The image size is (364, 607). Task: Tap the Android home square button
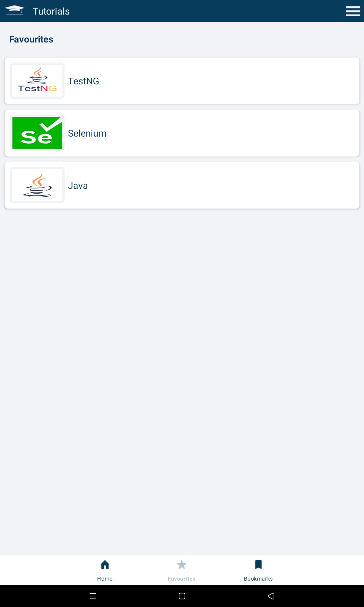tap(182, 596)
